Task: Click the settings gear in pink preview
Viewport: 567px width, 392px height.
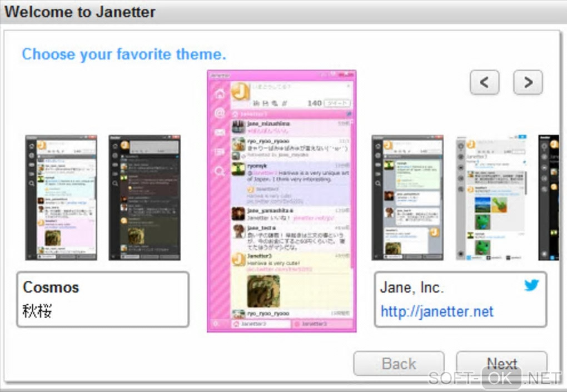Action: (x=216, y=324)
